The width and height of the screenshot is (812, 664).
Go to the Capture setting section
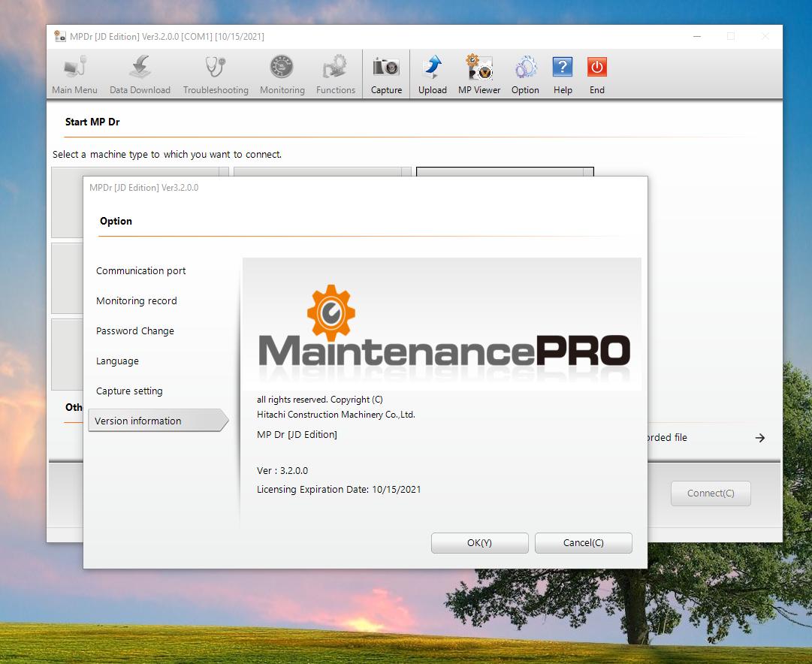pyautogui.click(x=129, y=391)
